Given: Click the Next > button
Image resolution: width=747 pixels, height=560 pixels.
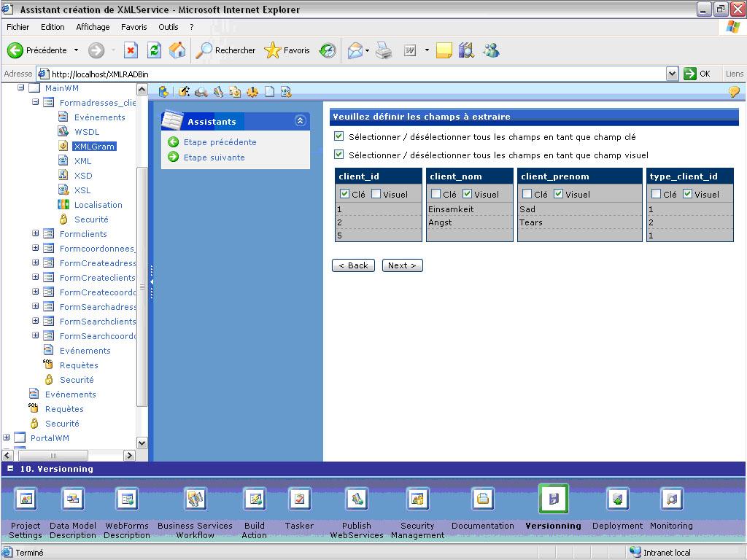Looking at the screenshot, I should tap(402, 265).
